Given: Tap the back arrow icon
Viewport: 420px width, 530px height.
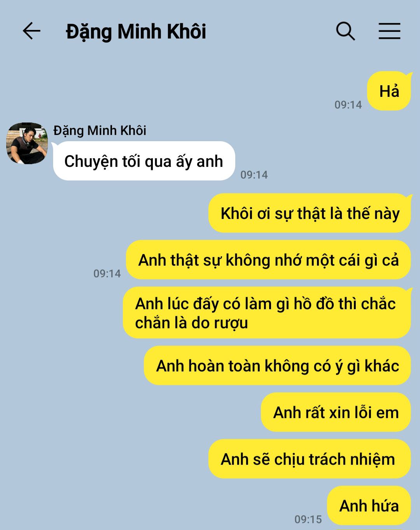Looking at the screenshot, I should [x=31, y=31].
